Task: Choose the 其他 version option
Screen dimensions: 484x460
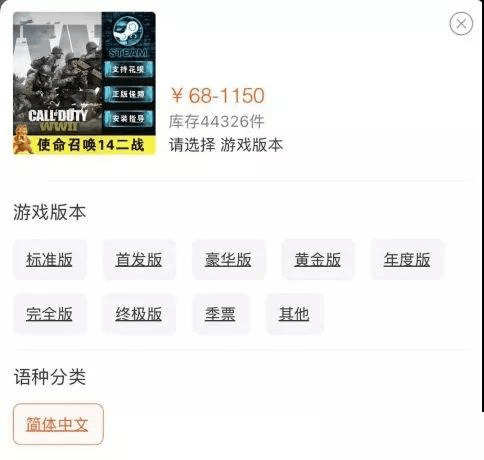Action: point(294,314)
